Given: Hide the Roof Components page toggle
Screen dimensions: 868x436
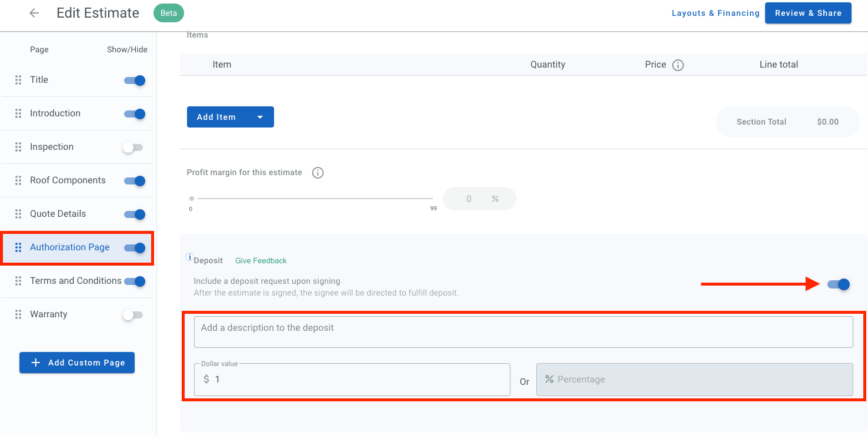Looking at the screenshot, I should (x=135, y=181).
